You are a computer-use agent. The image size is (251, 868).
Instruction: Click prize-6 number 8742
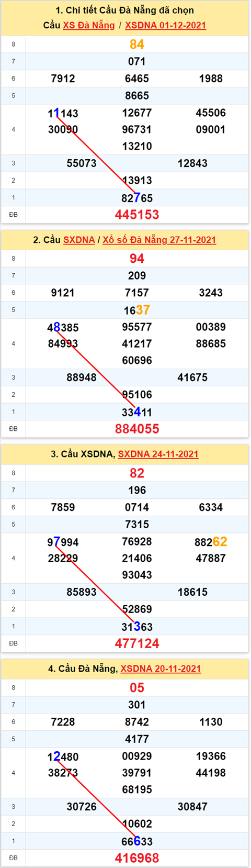[x=137, y=722]
